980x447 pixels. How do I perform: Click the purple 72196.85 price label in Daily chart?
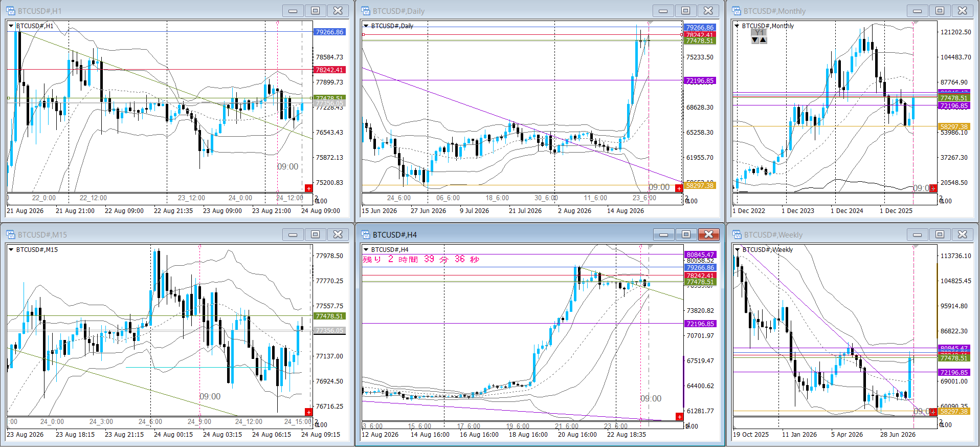700,80
